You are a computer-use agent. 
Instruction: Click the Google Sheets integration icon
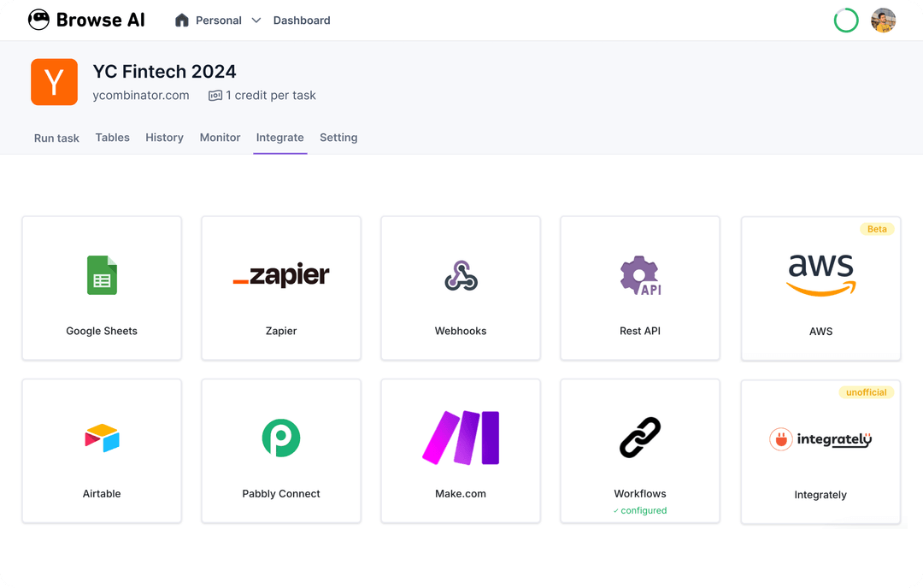(101, 275)
